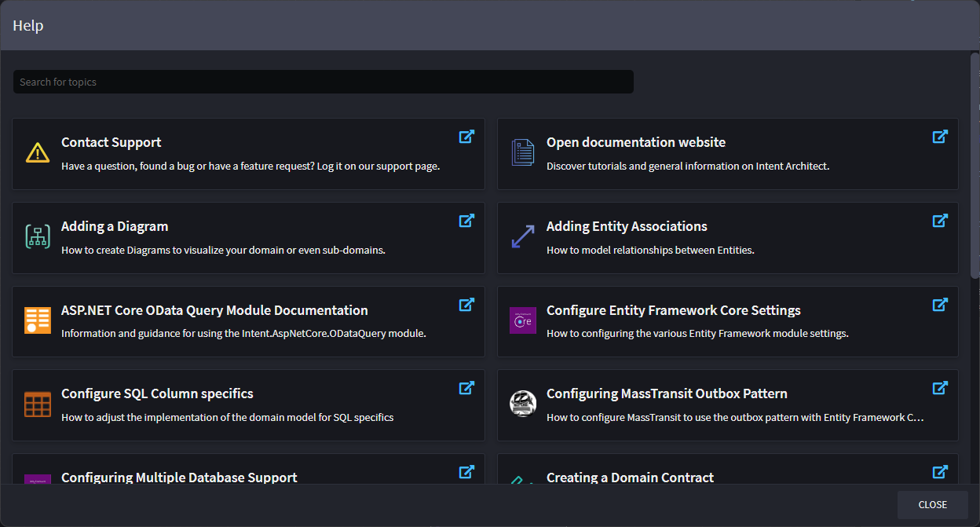Open external link icon for Contact Support

[466, 137]
